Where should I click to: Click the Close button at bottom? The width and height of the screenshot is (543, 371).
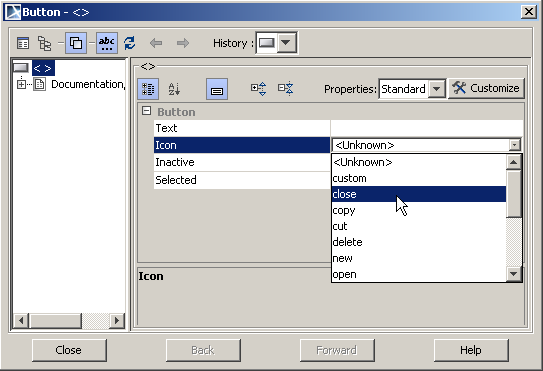(69, 350)
